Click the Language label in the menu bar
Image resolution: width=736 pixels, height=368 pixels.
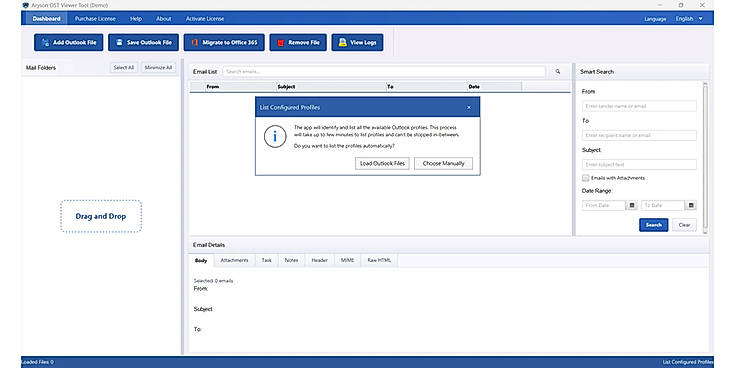[655, 19]
